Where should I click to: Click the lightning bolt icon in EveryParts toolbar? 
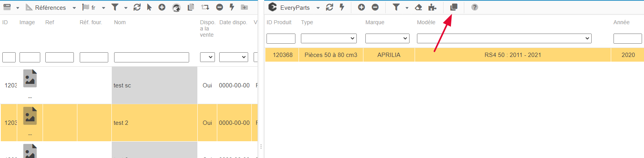pyautogui.click(x=342, y=7)
